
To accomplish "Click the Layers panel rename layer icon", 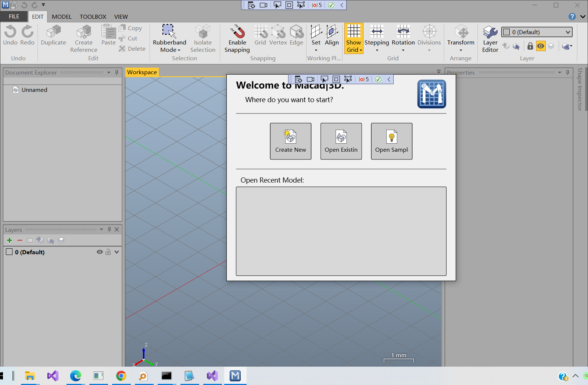I will click(x=30, y=240).
